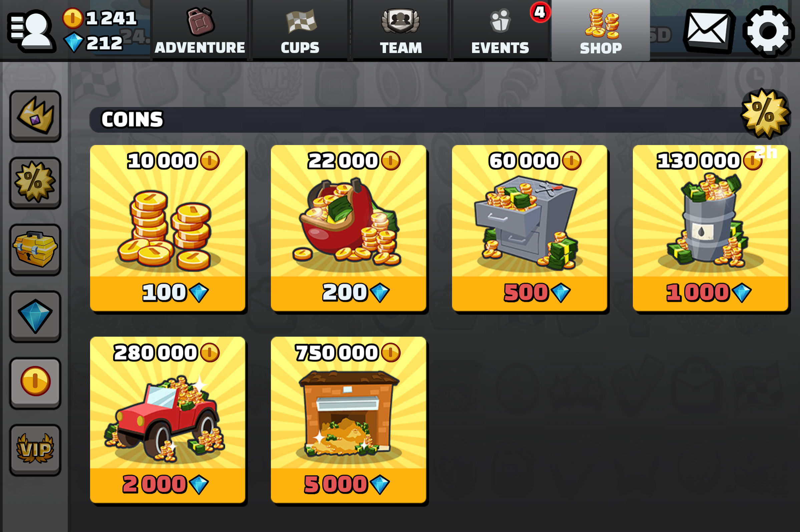
Task: Open the Events tab with 4 notifications
Action: 500,31
